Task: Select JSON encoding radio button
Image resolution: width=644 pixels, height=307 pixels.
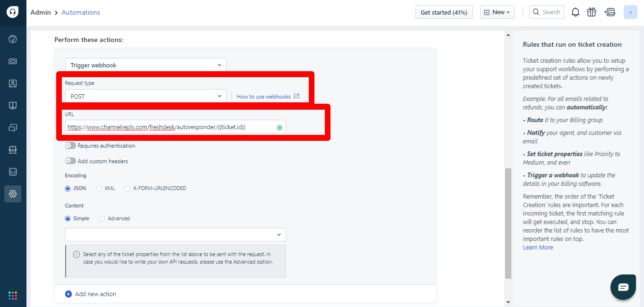Action: pos(68,188)
